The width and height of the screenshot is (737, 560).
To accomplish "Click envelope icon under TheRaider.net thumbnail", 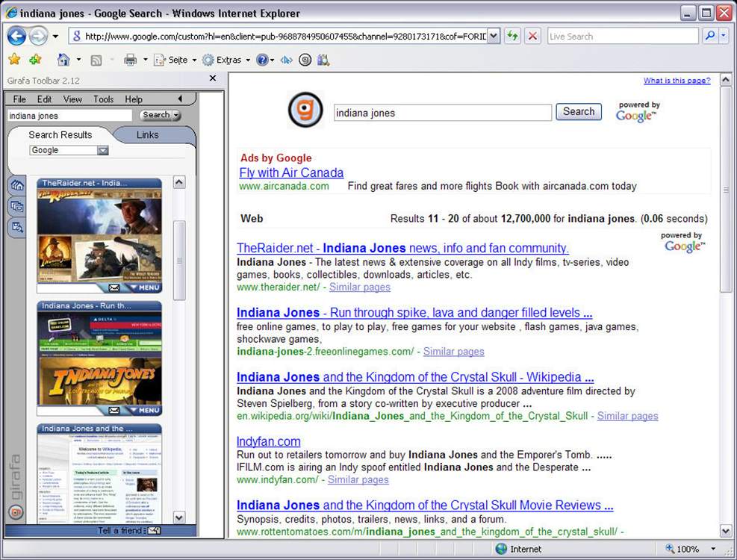I will pos(114,287).
